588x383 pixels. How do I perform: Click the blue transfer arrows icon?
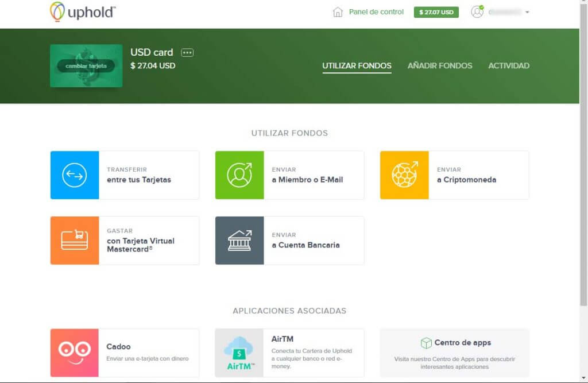tap(75, 175)
